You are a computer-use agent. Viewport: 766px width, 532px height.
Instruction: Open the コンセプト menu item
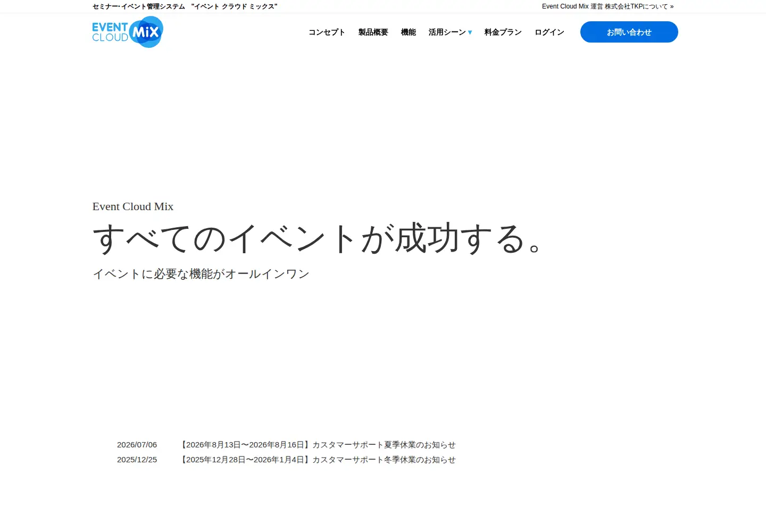point(327,32)
